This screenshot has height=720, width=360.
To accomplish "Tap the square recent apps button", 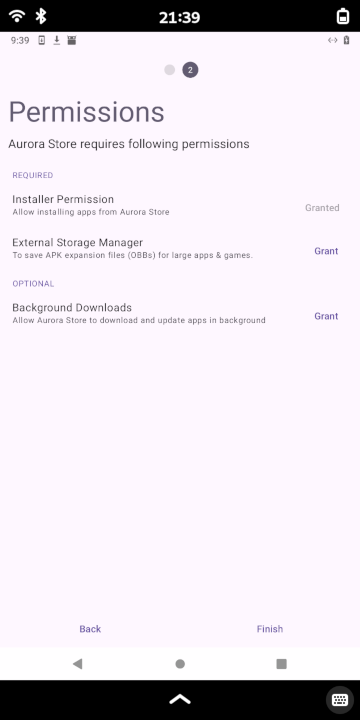I will (281, 664).
